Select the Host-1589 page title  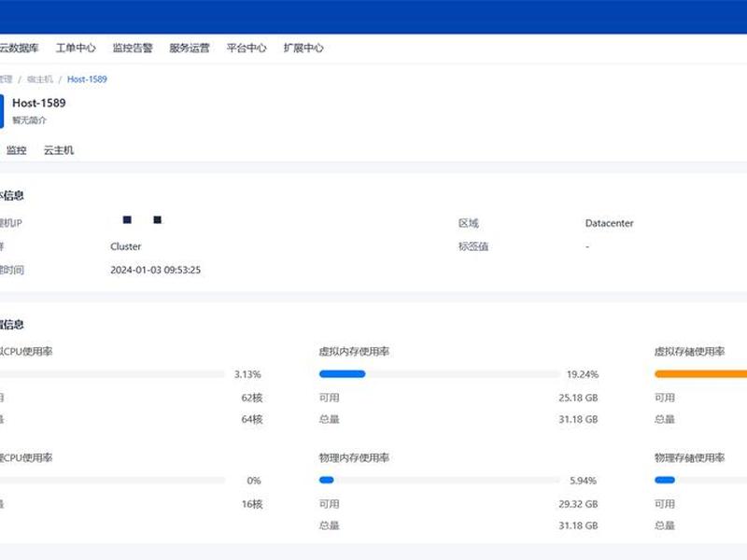(39, 103)
